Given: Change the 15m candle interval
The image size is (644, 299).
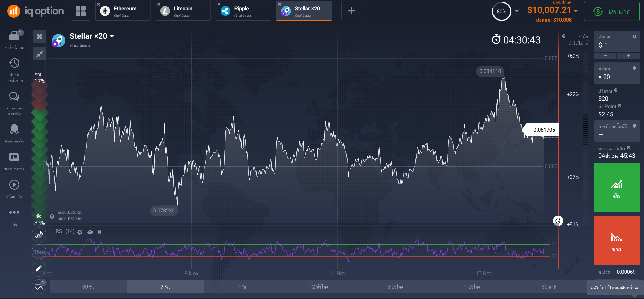Looking at the screenshot, I should click(39, 251).
